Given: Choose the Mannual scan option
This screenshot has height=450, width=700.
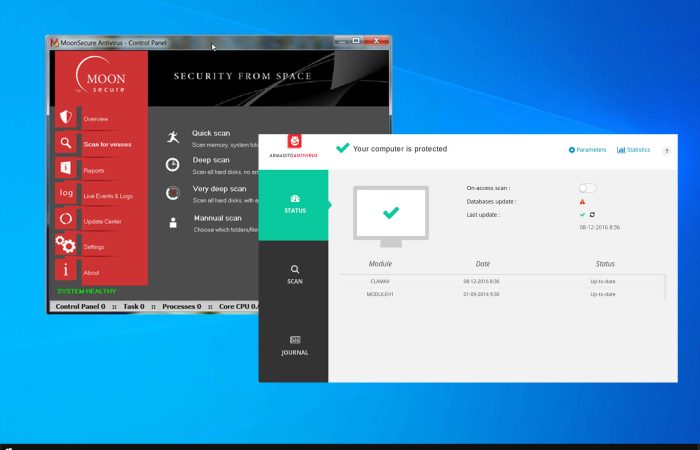Looking at the screenshot, I should point(218,218).
